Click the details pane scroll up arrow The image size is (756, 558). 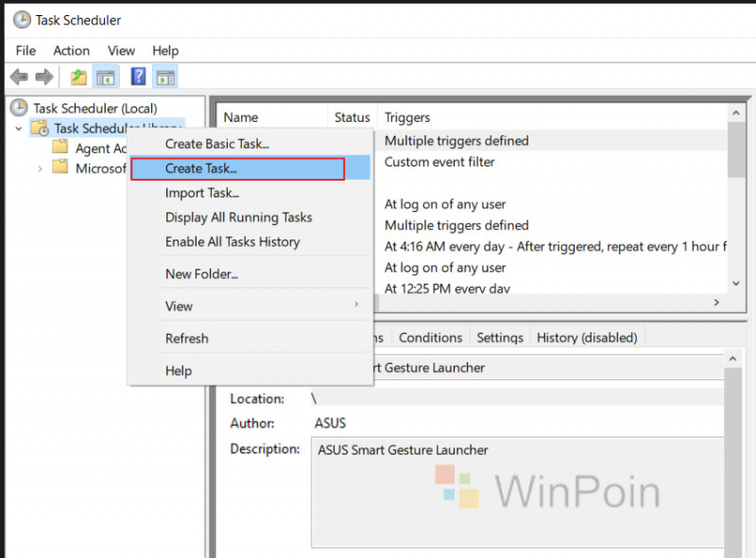coord(733,358)
